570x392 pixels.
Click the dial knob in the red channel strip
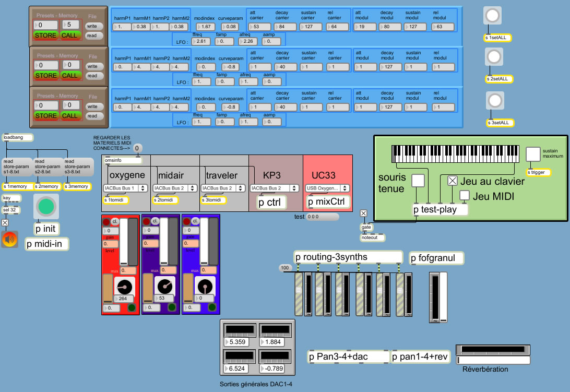pos(125,287)
